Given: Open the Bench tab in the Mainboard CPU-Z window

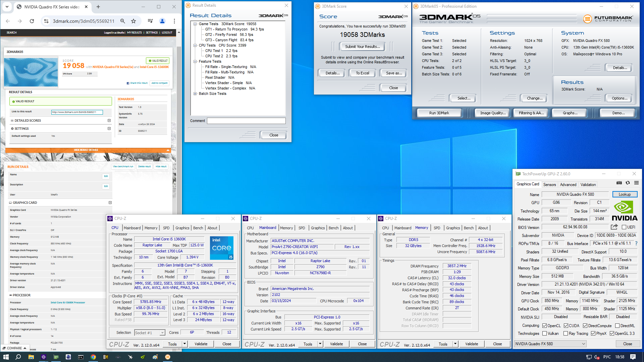Looking at the screenshot, I should pyautogui.click(x=333, y=228).
